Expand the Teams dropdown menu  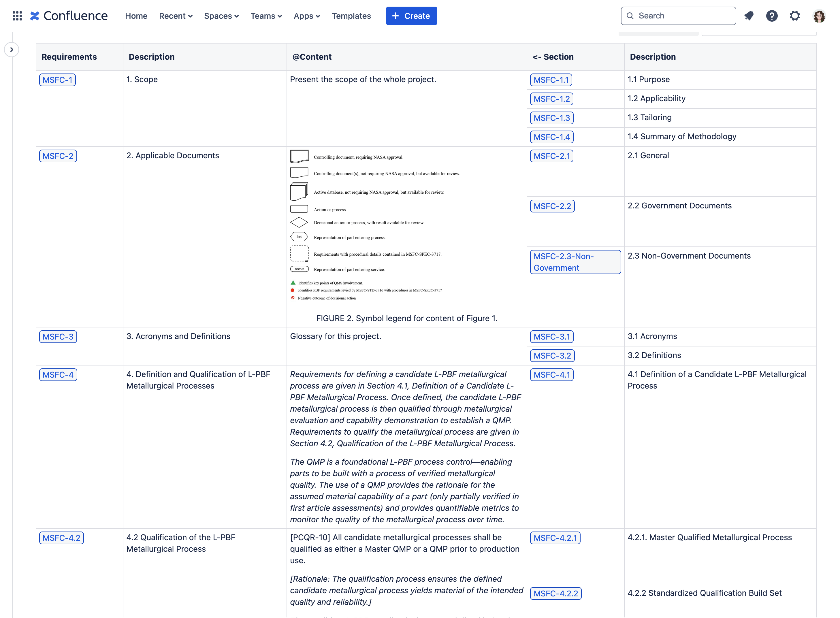click(x=266, y=16)
